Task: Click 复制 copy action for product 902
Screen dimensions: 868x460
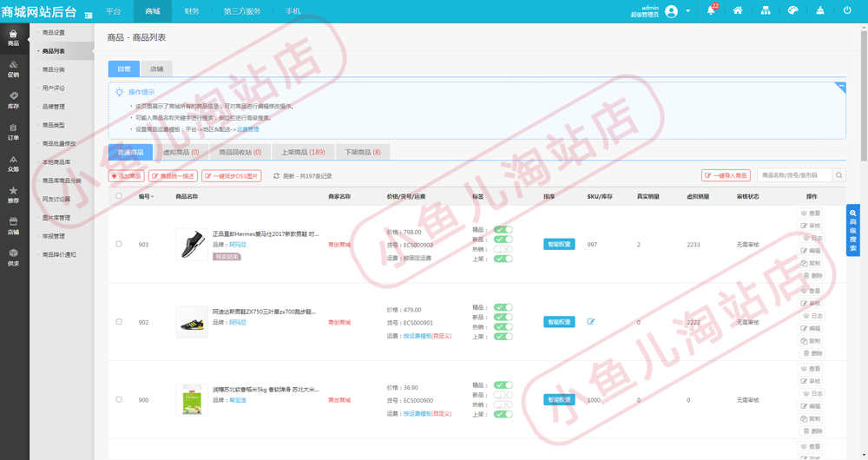Action: point(811,341)
